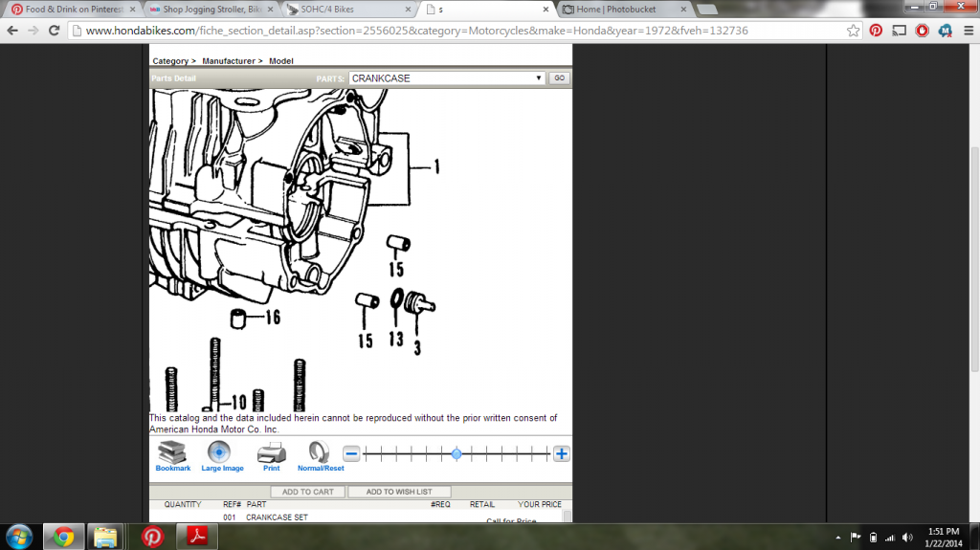Click ADD TO CART button
Viewport: 980px width, 550px height.
[x=308, y=492]
